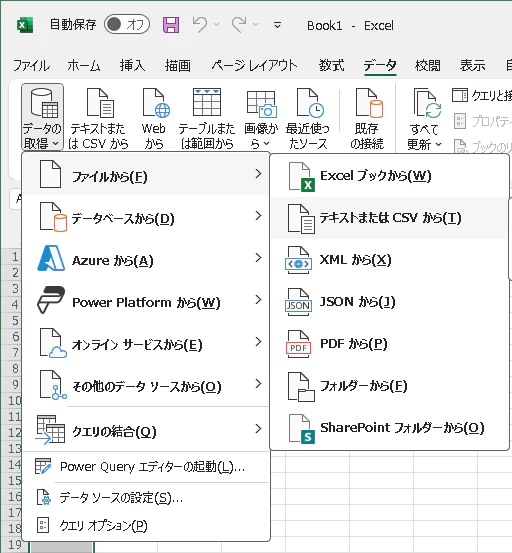Choose テキストまたは CSV から(T) menu item
This screenshot has width=512, height=553.
tap(389, 218)
